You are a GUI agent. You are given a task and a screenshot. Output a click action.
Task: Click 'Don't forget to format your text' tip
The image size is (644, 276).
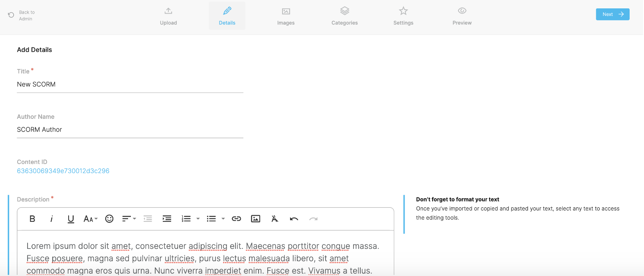coord(458,199)
